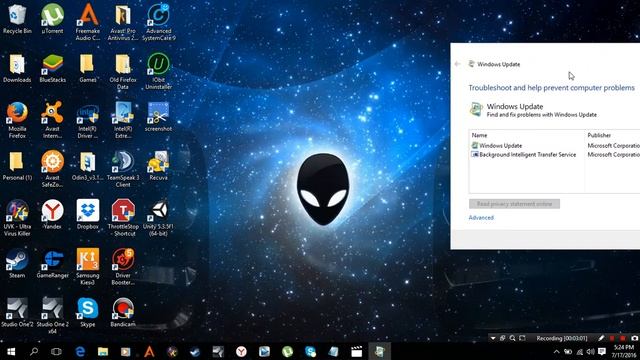Launch Microsoft Edge from the taskbar

[80, 351]
